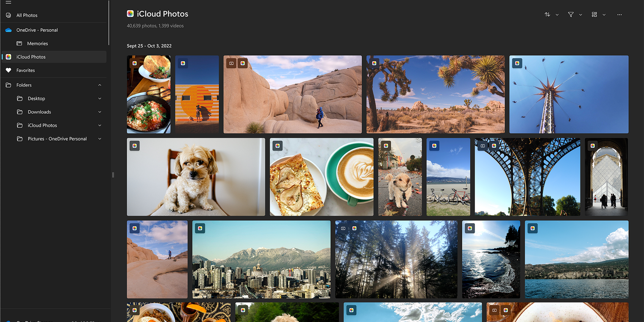Click the video badge on rock formation photo

pyautogui.click(x=231, y=64)
